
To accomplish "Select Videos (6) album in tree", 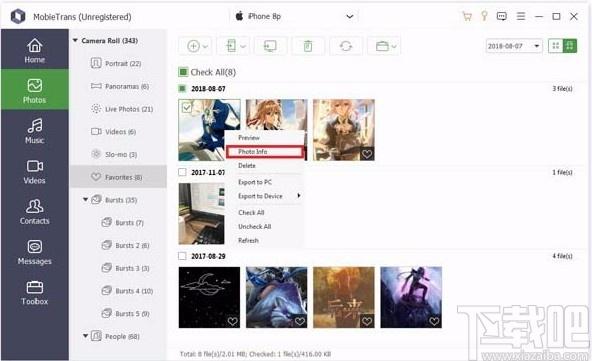I will pos(119,131).
